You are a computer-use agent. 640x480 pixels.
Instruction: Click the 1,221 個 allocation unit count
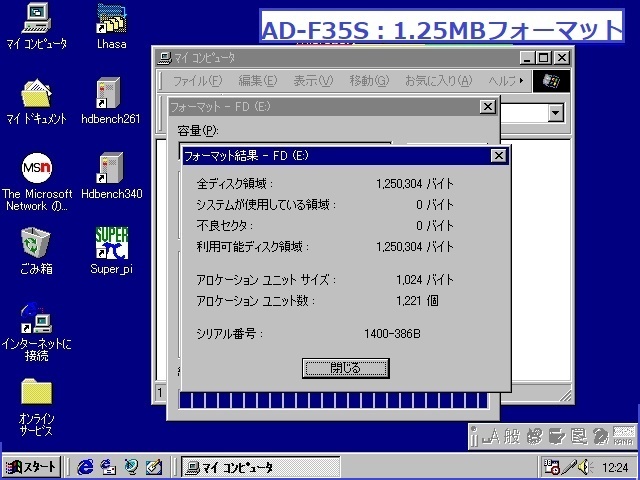[417, 301]
